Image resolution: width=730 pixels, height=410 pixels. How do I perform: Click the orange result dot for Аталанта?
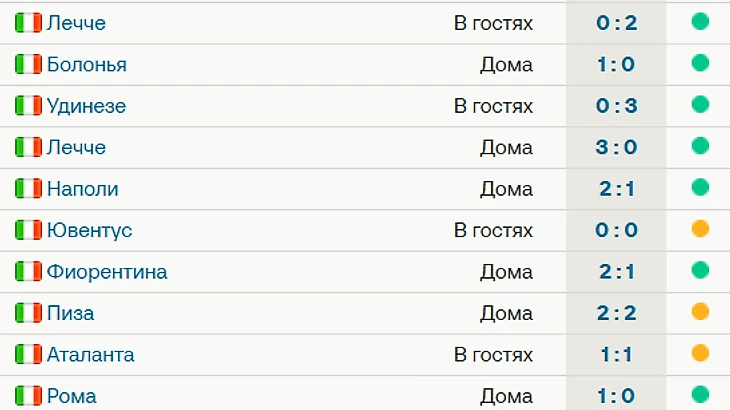click(700, 353)
